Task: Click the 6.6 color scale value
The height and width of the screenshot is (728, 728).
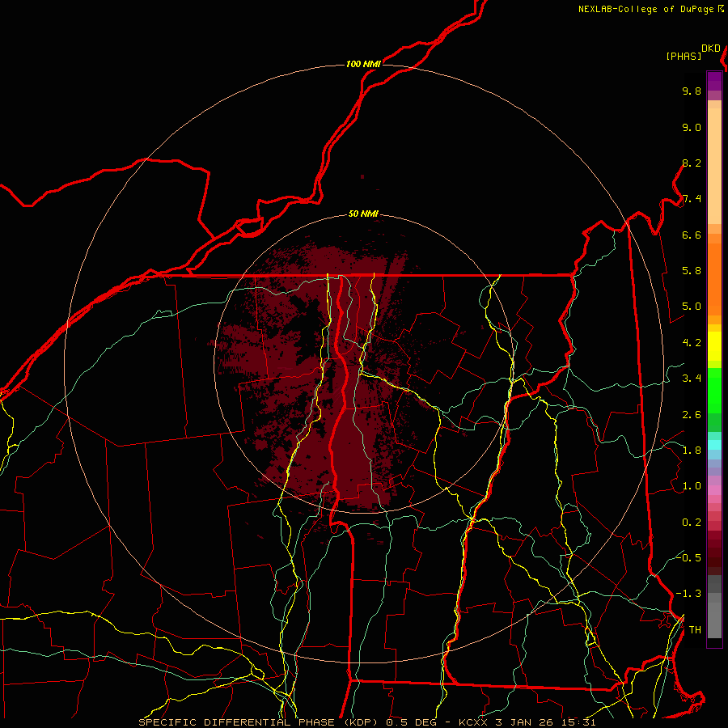Action: coord(692,235)
